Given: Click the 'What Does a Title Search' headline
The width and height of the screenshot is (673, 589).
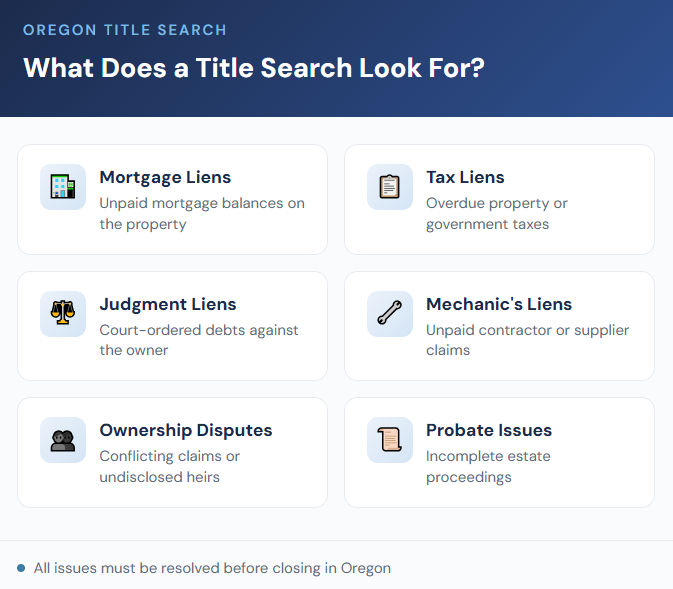Looking at the screenshot, I should pos(254,68).
